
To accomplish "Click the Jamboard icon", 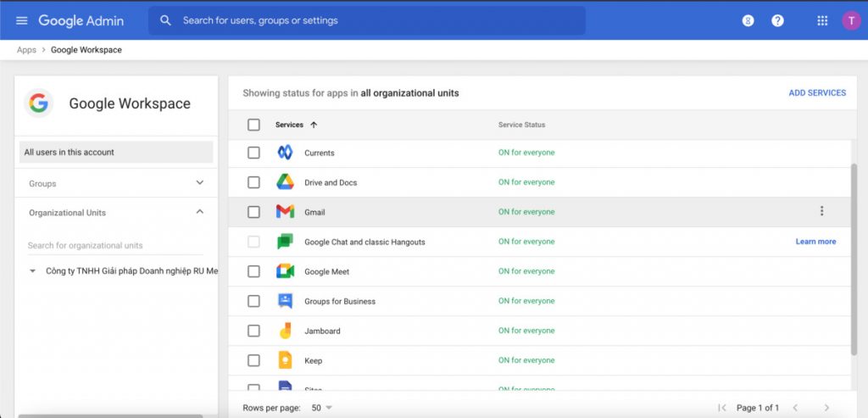I will coord(285,331).
